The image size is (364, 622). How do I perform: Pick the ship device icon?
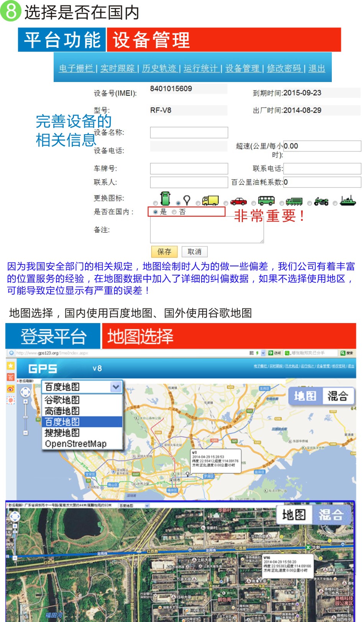tap(348, 200)
